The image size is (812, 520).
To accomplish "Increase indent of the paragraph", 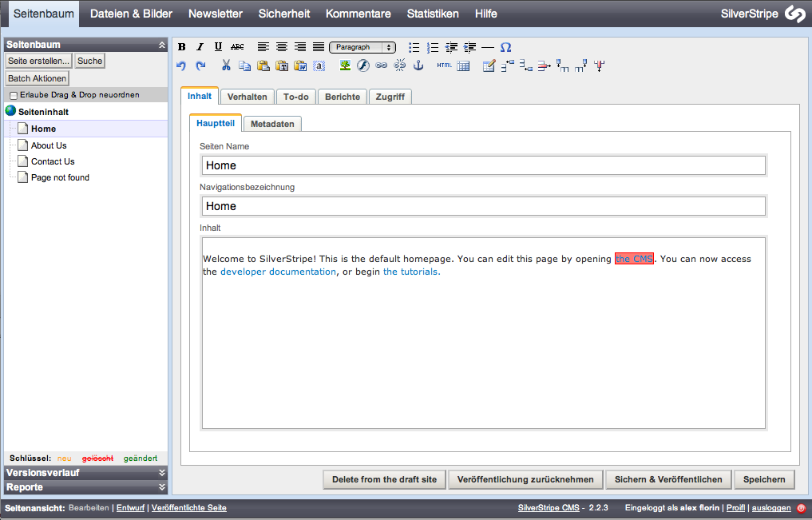I will (469, 48).
